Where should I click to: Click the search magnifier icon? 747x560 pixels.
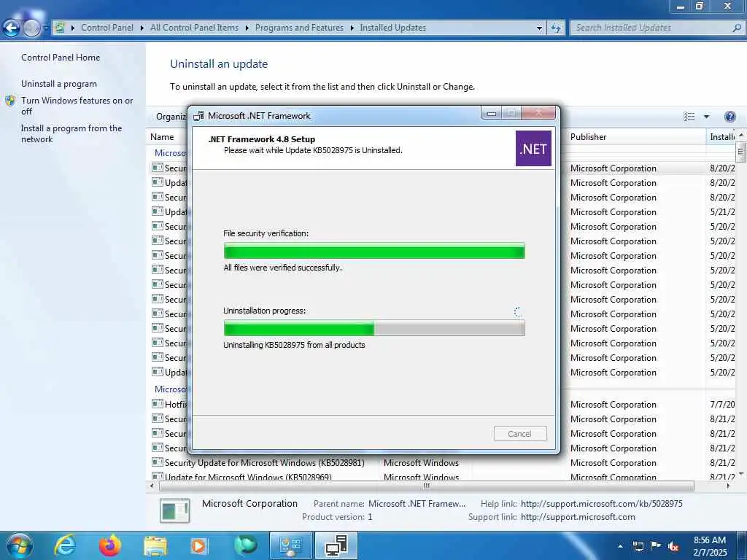[737, 28]
